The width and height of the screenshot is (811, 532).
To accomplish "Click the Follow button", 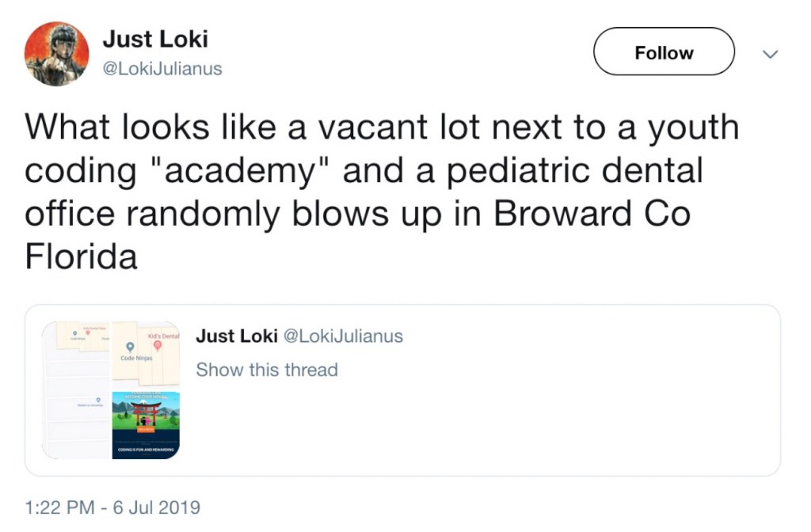I will click(664, 52).
